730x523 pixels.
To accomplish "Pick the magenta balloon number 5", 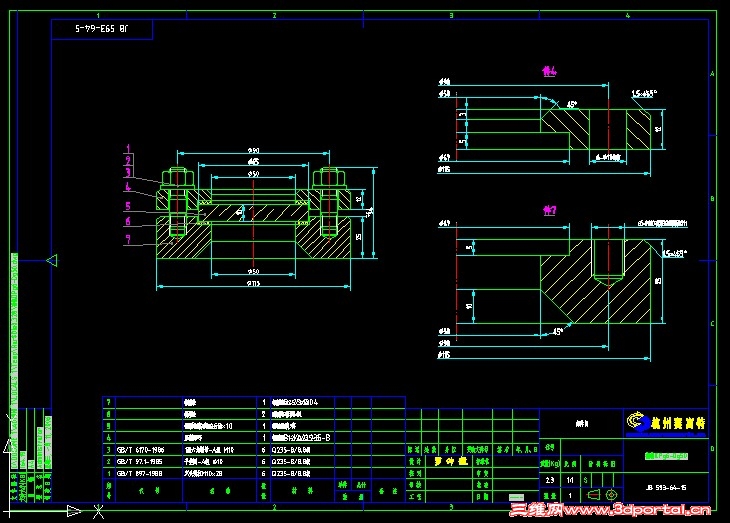I will tap(128, 206).
